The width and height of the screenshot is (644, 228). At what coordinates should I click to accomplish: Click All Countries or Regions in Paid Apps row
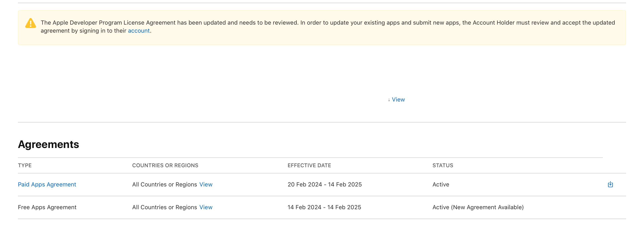165,184
